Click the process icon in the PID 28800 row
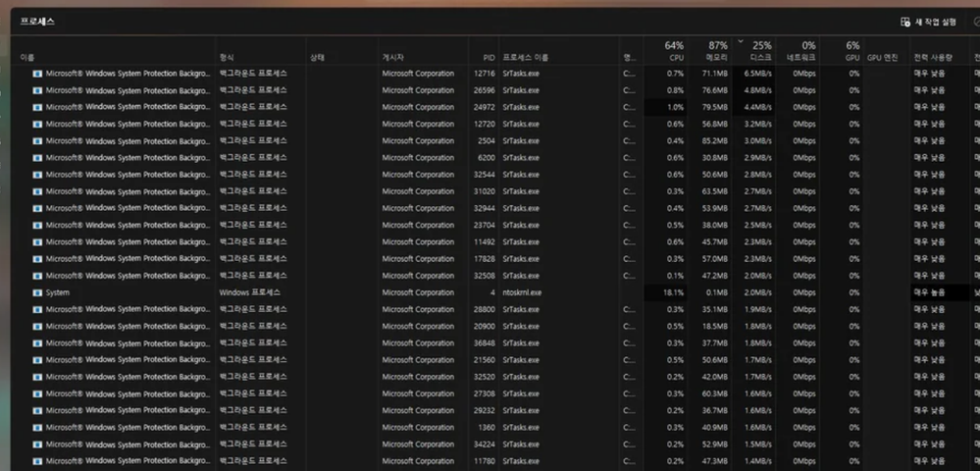 coord(37,310)
